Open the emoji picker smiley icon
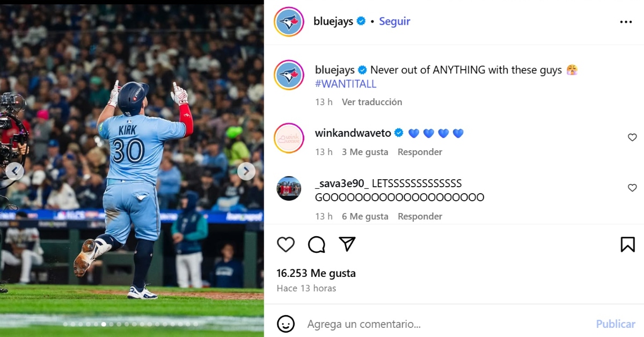The width and height of the screenshot is (644, 337). tap(286, 324)
